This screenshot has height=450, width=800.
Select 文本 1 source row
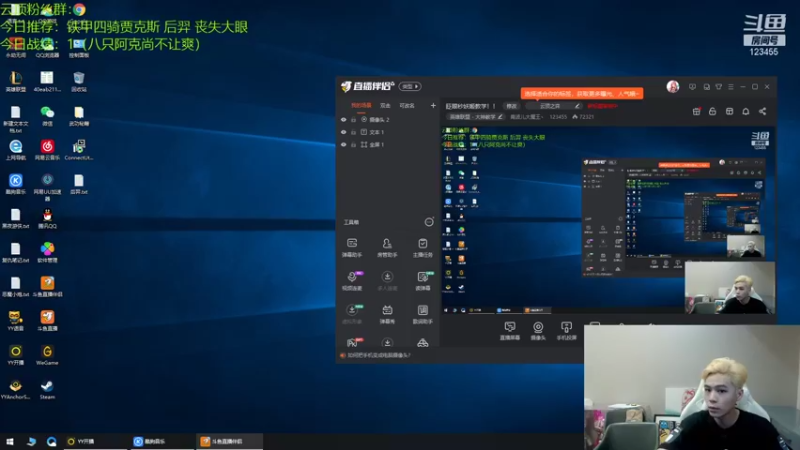[388, 132]
